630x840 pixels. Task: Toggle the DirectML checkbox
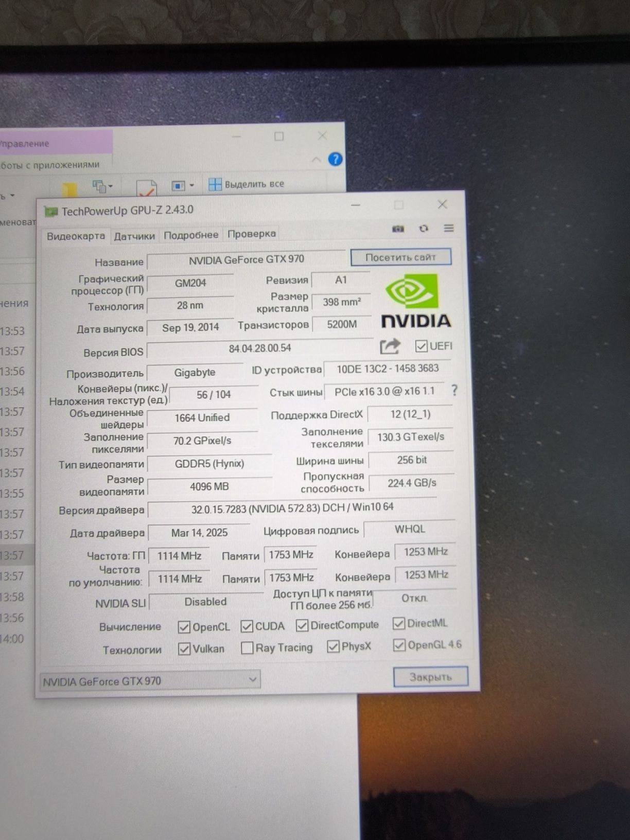pos(398,624)
